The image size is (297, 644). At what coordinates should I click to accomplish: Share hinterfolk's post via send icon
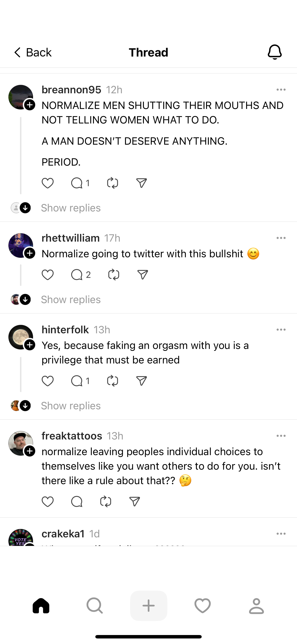(142, 381)
